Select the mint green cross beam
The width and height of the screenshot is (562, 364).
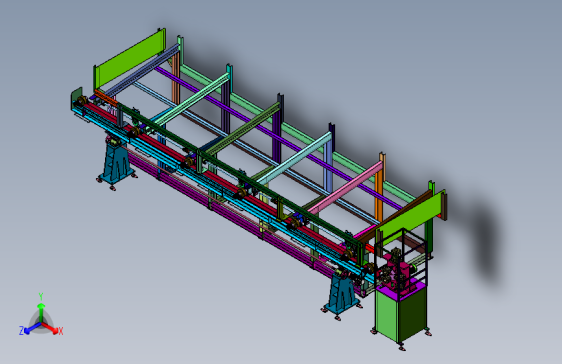(x=192, y=100)
